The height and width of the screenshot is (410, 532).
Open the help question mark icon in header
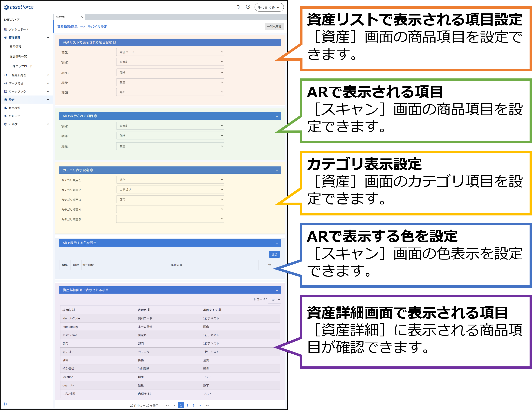tap(248, 7)
